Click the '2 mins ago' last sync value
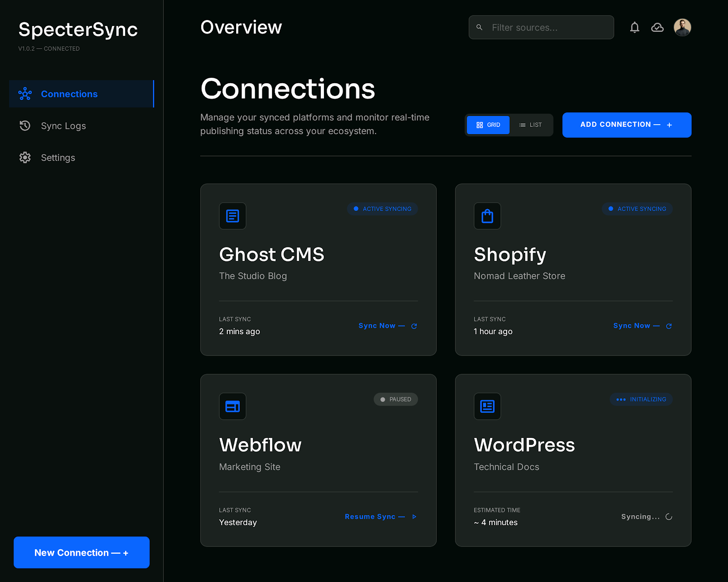This screenshot has height=582, width=728. (x=239, y=331)
